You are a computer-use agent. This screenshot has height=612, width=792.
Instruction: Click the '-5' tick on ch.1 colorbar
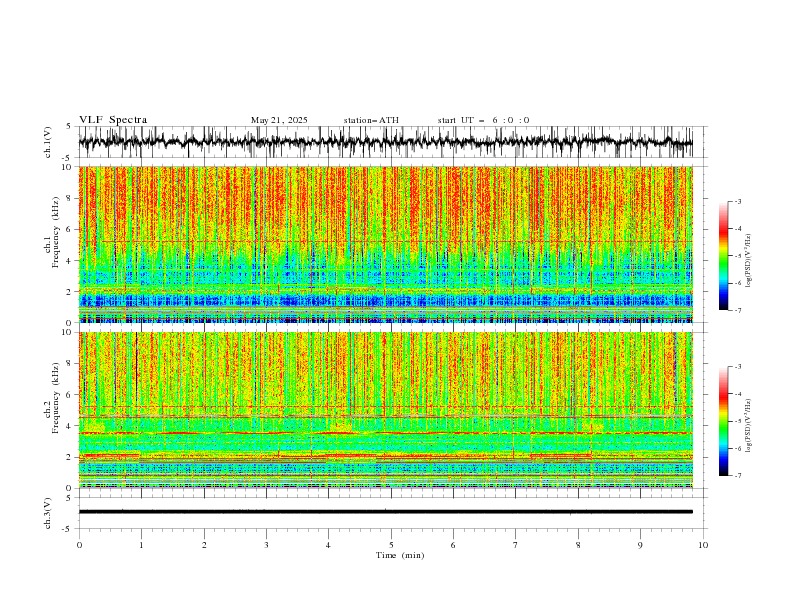pos(738,256)
